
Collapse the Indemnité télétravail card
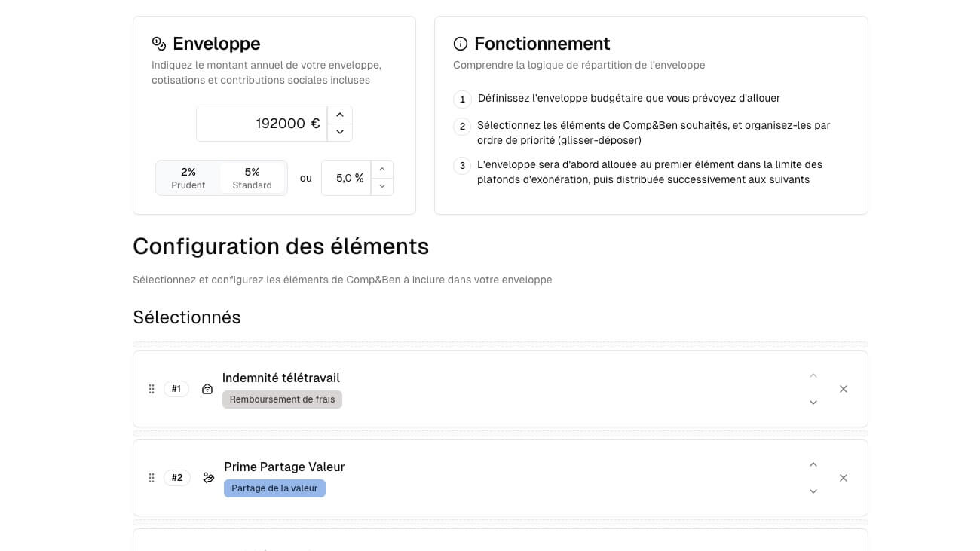tap(813, 375)
